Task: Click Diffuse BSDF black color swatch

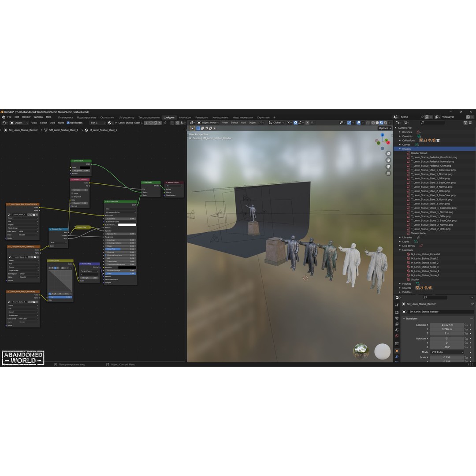Action: pyautogui.click(x=85, y=167)
